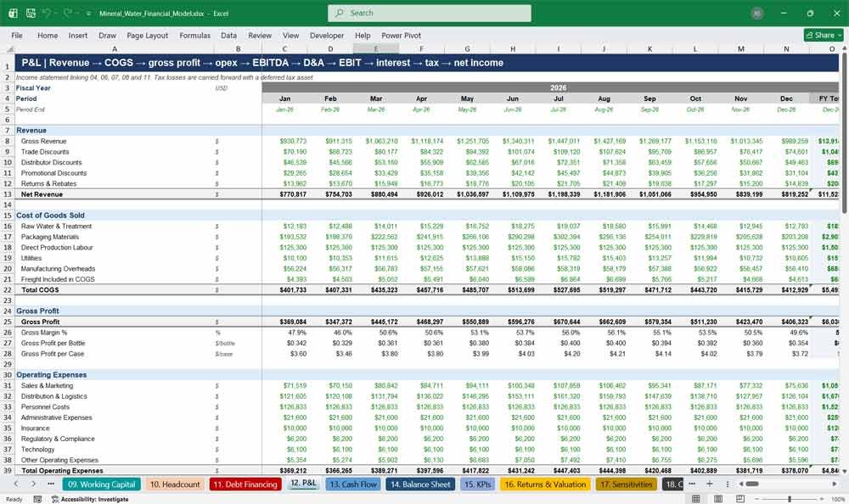Open the Review ribbon tab
Image resolution: width=849 pixels, height=504 pixels.
pyautogui.click(x=260, y=35)
